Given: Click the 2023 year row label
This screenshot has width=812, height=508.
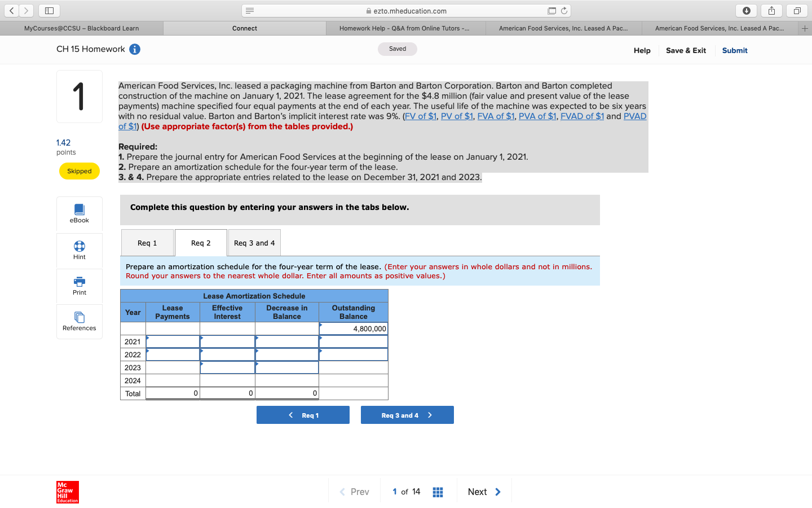Looking at the screenshot, I should coord(133,367).
